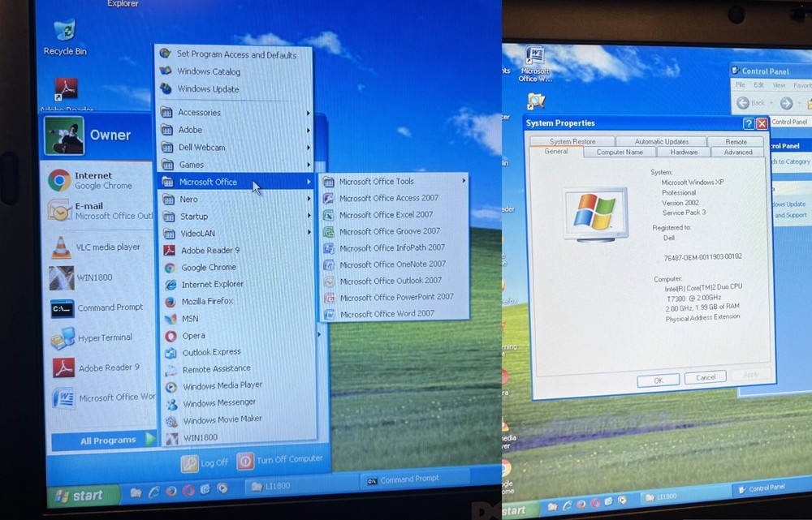Select Control Panel taskbar button on right screen
The image size is (812, 520).
pos(771,488)
